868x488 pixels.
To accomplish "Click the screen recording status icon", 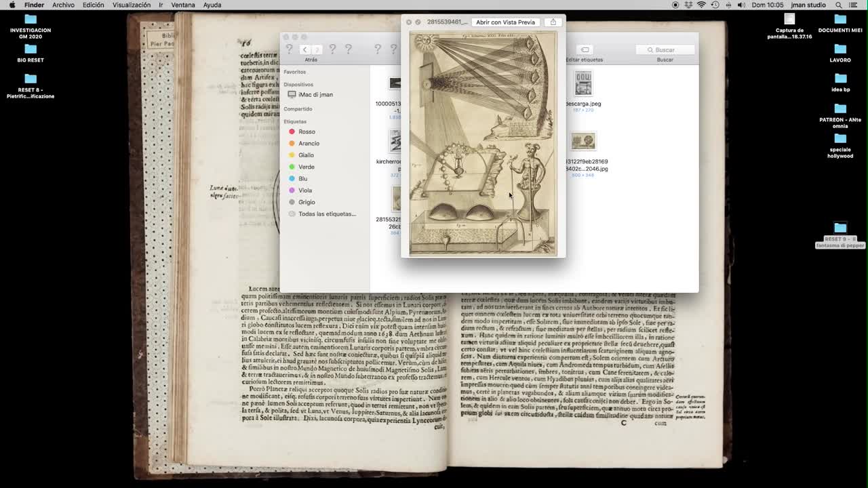I will tap(675, 5).
